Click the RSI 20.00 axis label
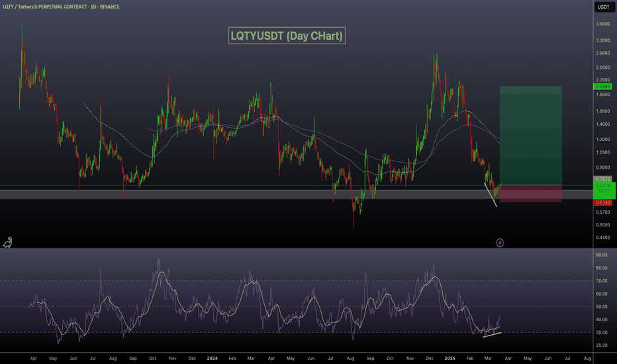 tap(602, 345)
